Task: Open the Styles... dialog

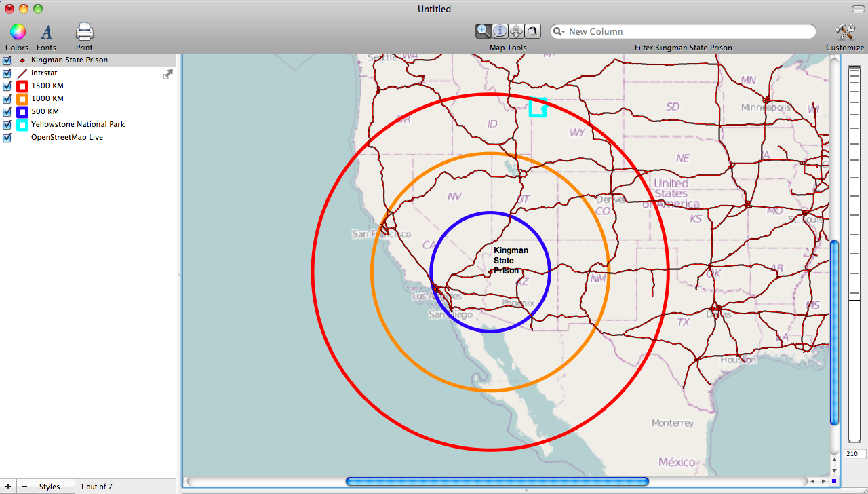Action: (x=53, y=487)
